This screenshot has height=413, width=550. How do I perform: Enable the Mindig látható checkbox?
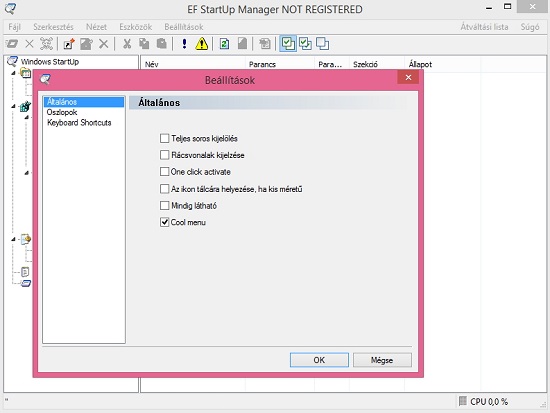click(165, 205)
